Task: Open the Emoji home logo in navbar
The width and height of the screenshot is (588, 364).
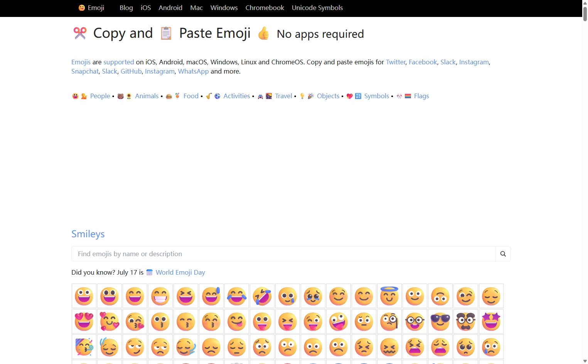Action: tap(91, 8)
